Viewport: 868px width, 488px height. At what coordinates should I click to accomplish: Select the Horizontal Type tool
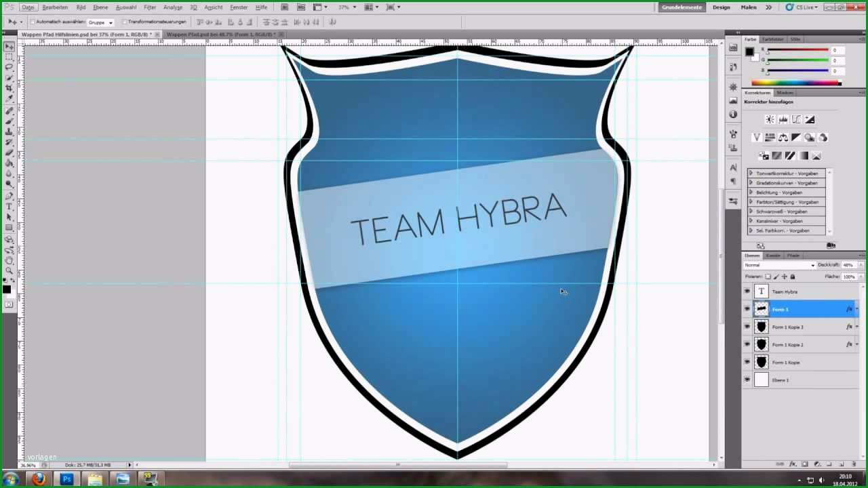(x=9, y=206)
